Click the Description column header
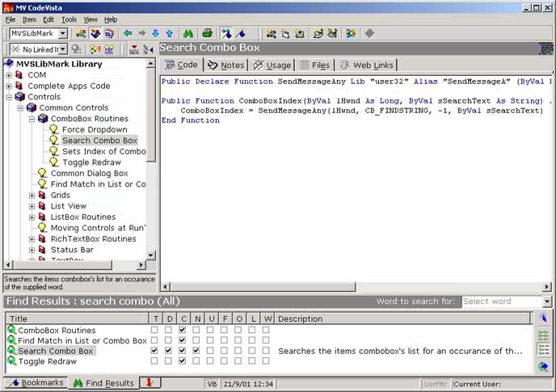 [x=404, y=318]
